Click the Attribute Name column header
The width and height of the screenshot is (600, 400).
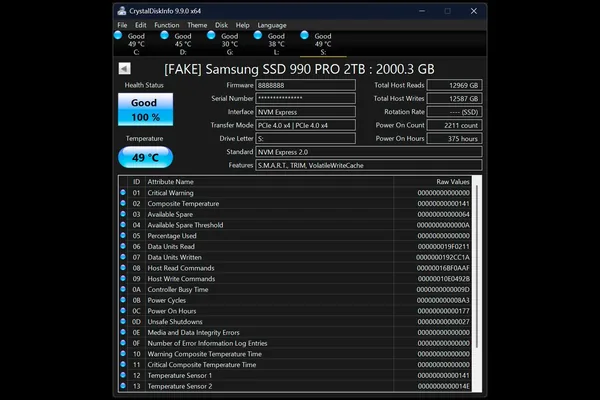click(x=269, y=182)
